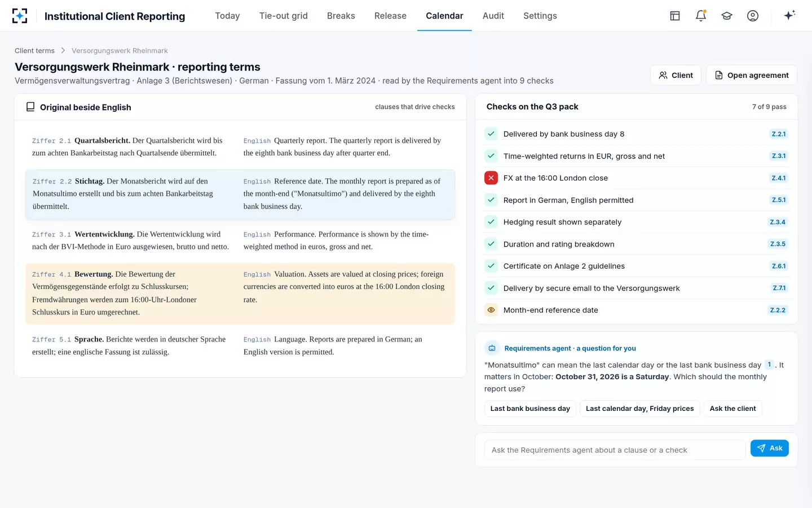Click the English Language translation text
The image size is (812, 508).
pos(333,345)
